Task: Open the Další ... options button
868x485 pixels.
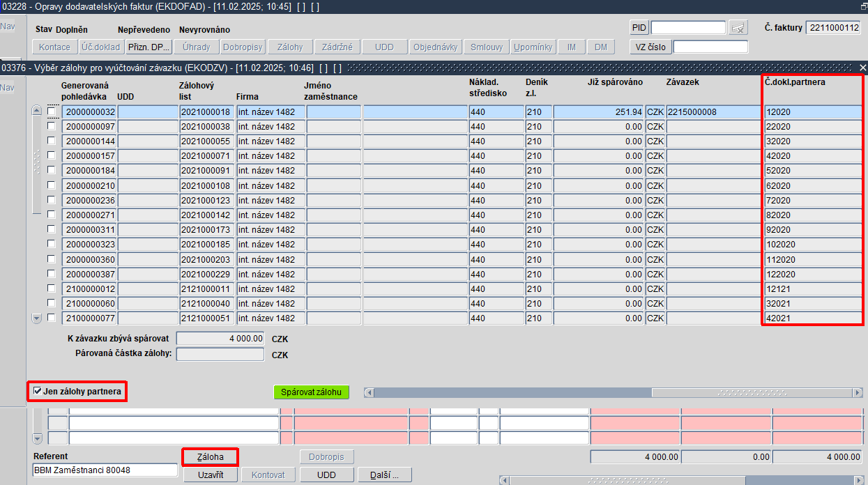Action: coord(385,475)
